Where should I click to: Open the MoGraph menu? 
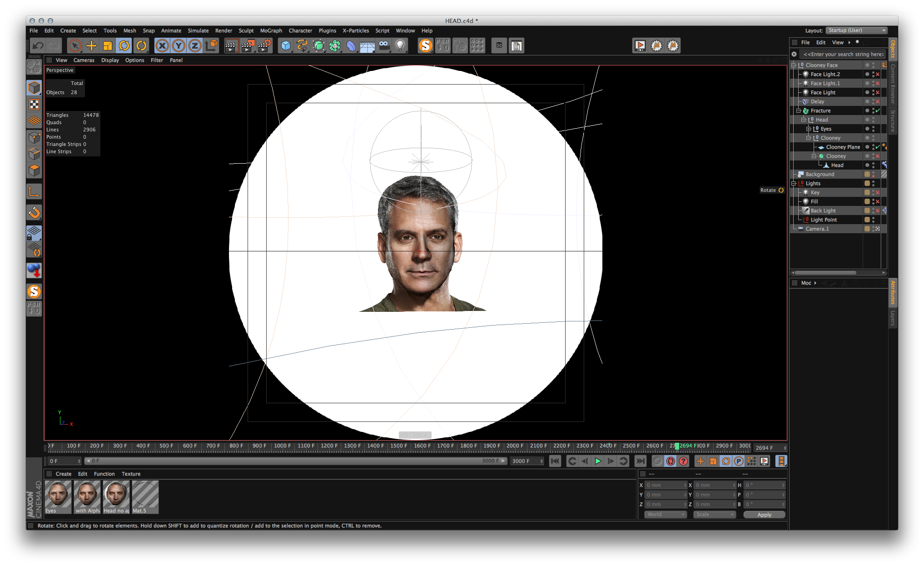[x=271, y=30]
